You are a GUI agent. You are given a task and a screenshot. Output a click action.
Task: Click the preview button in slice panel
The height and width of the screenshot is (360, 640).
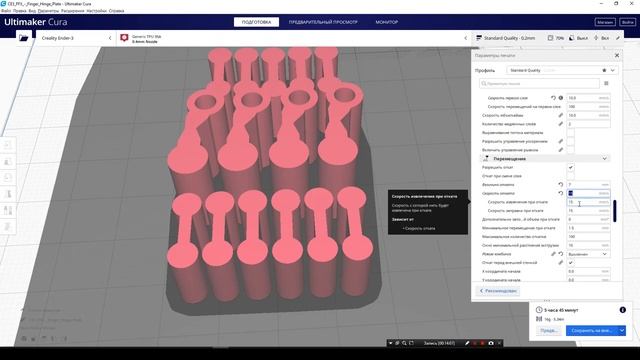pos(548,331)
